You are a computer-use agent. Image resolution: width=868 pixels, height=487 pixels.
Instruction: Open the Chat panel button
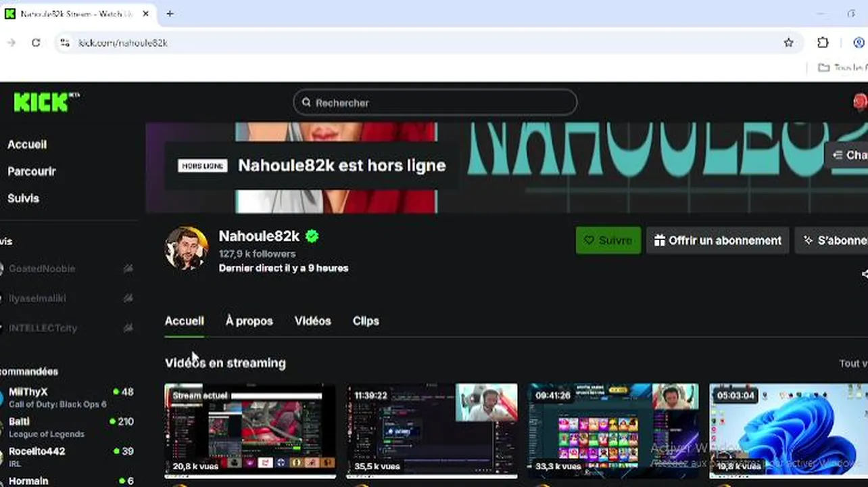coord(847,155)
